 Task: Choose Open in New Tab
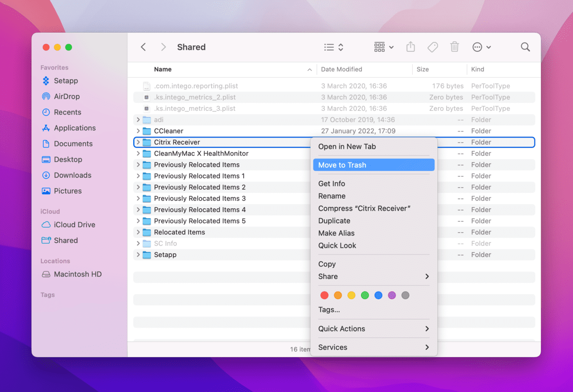(374, 147)
